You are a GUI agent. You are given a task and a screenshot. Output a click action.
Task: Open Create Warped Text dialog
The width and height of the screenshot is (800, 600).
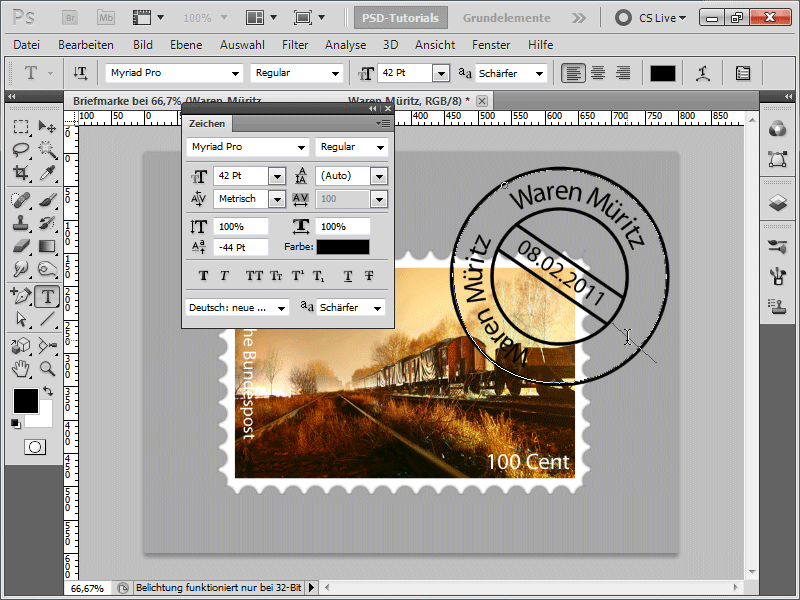[x=704, y=73]
